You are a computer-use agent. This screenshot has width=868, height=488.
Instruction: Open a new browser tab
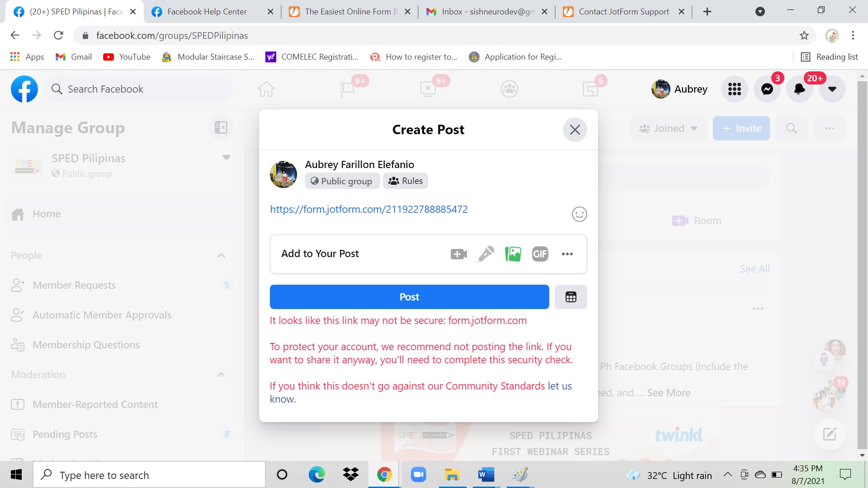pyautogui.click(x=708, y=12)
